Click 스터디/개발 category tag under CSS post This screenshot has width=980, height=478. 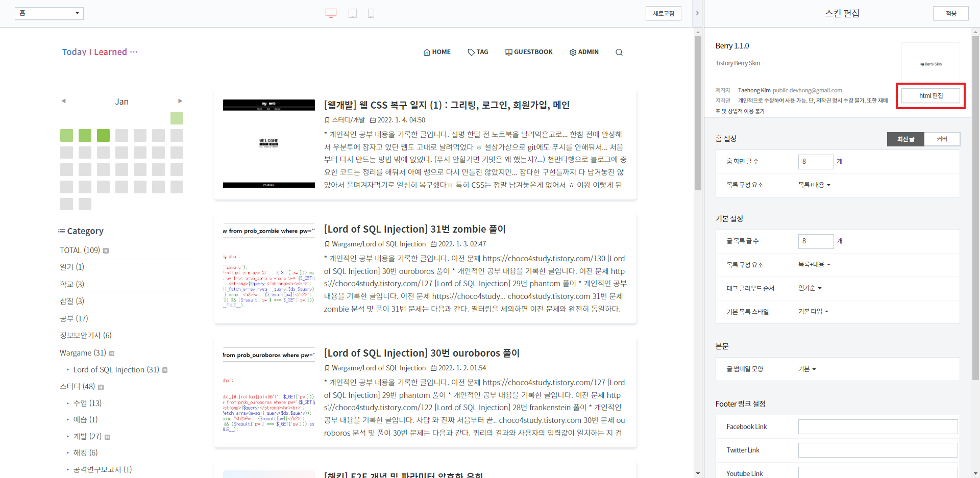(345, 120)
